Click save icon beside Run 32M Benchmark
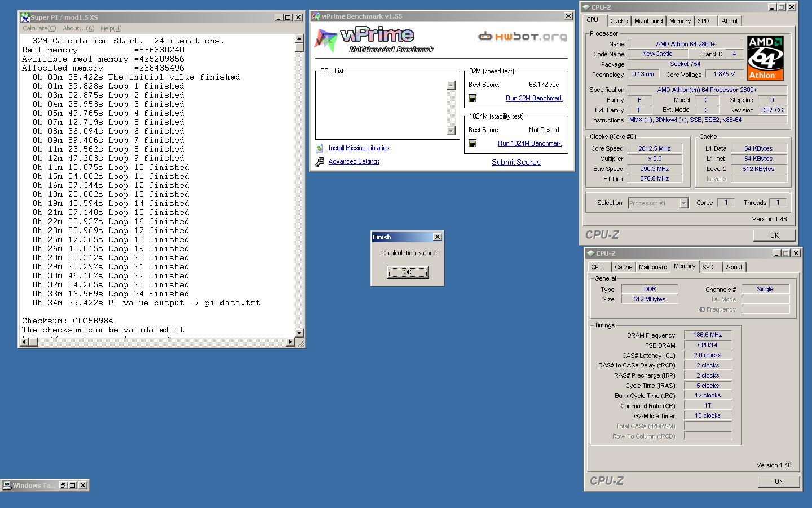The width and height of the screenshot is (812, 508). pos(473,98)
